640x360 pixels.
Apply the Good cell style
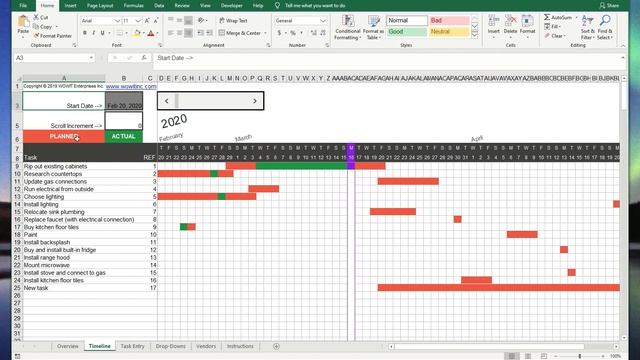(x=407, y=32)
